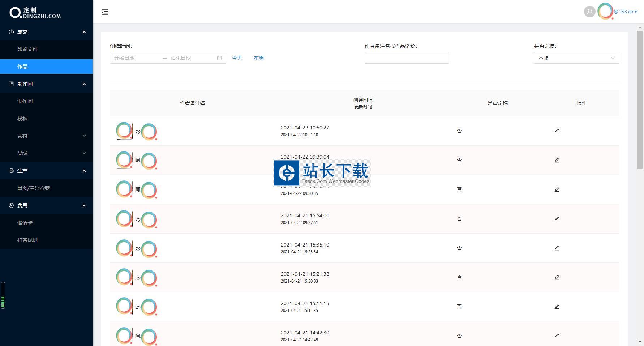The width and height of the screenshot is (644, 346).
Task: Click the DINGZHI.COM logo
Action: (x=35, y=13)
